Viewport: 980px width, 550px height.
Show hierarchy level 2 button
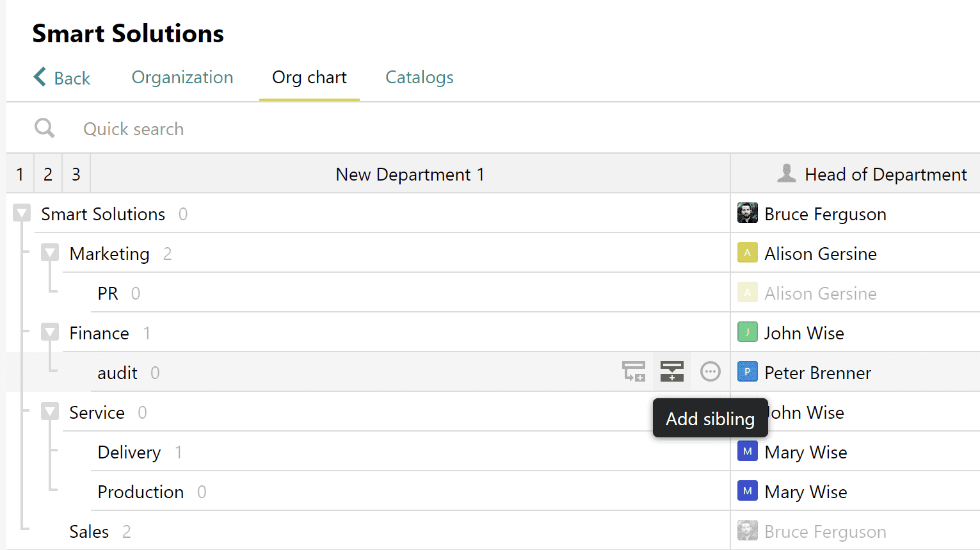click(x=48, y=174)
